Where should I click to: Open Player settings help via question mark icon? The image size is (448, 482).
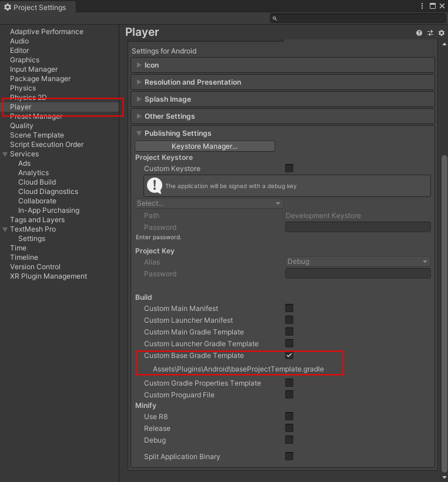[x=419, y=32]
